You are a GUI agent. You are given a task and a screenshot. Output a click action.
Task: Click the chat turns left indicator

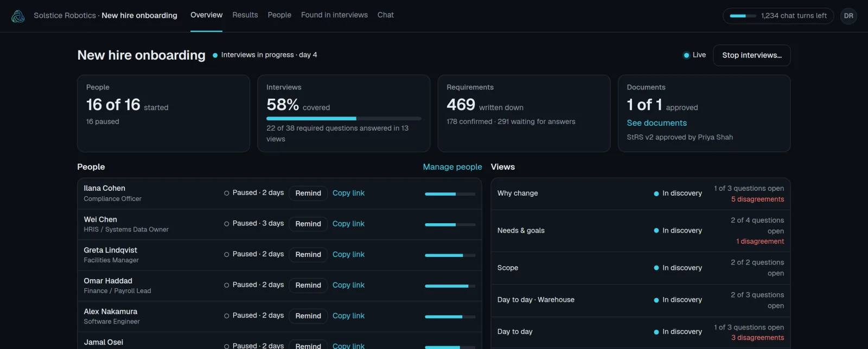pos(778,16)
